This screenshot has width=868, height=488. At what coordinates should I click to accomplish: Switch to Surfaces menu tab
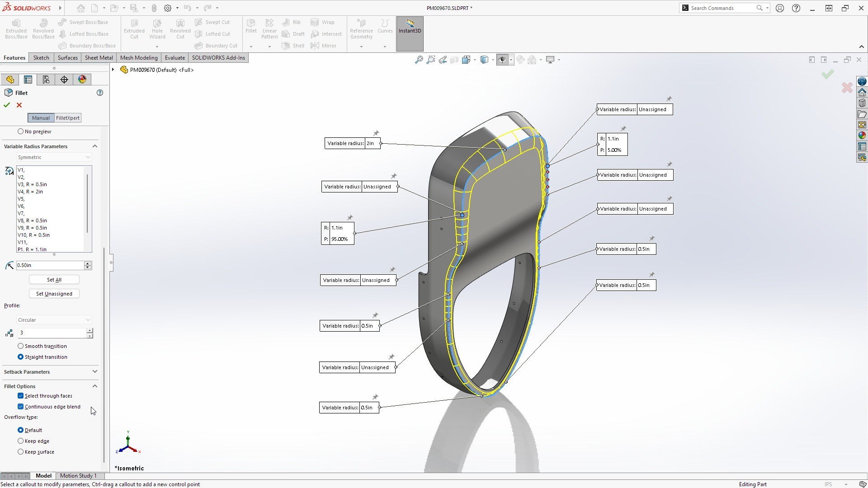click(x=67, y=57)
